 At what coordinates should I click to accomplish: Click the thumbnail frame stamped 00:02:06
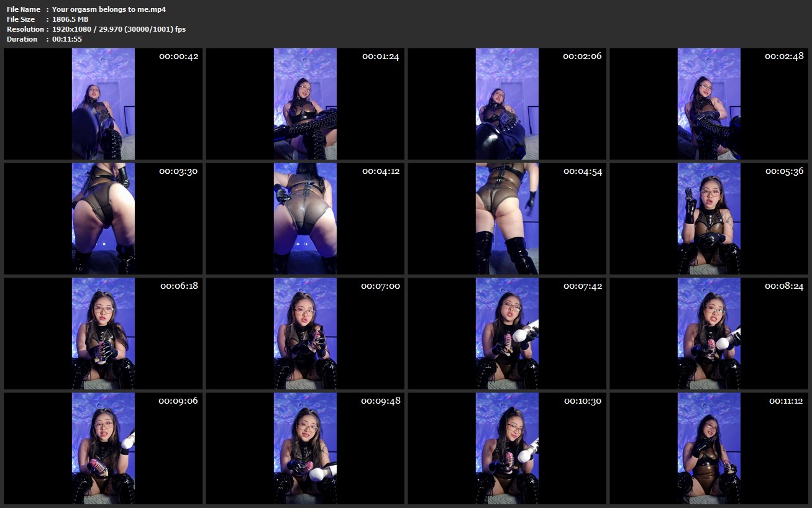[x=507, y=104]
